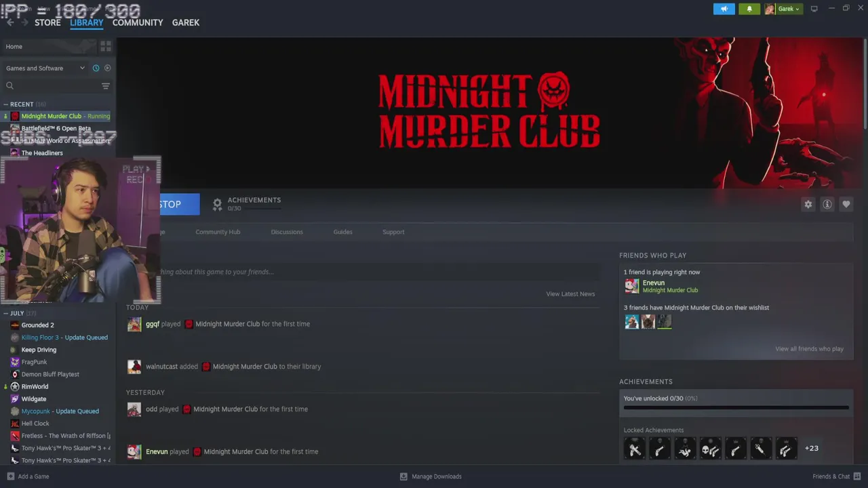Click the Manage Downloads icon
The width and height of the screenshot is (868, 488).
pyautogui.click(x=403, y=476)
